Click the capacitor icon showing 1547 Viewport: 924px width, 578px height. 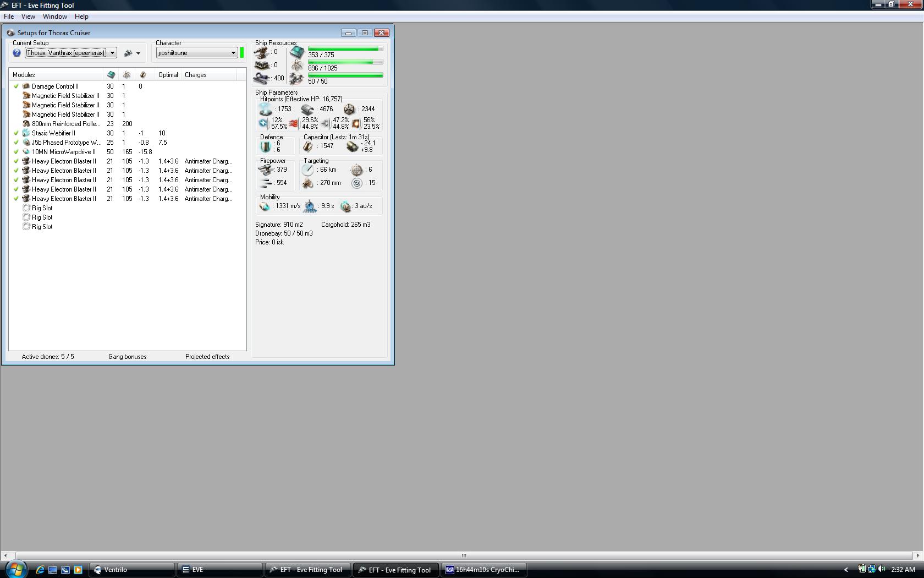pyautogui.click(x=308, y=146)
